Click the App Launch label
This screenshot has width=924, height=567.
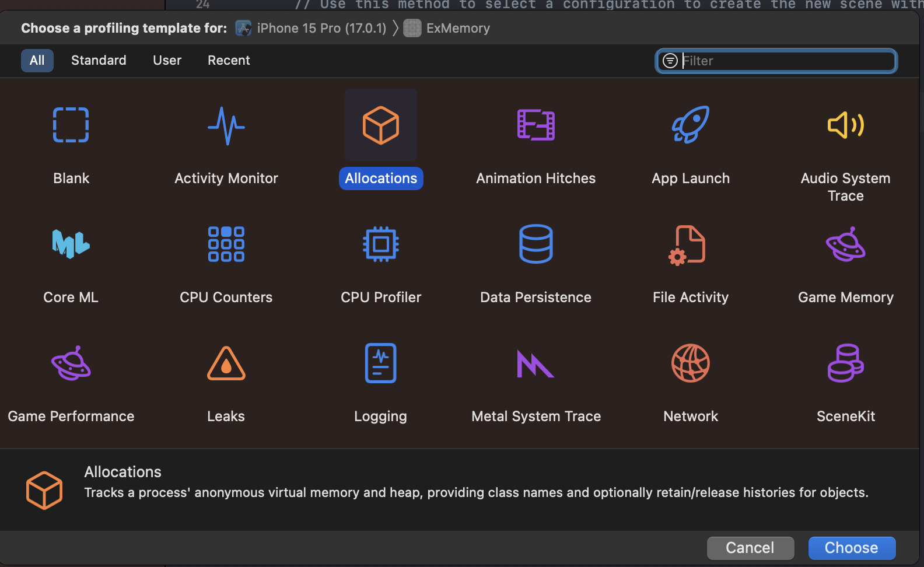pyautogui.click(x=691, y=178)
